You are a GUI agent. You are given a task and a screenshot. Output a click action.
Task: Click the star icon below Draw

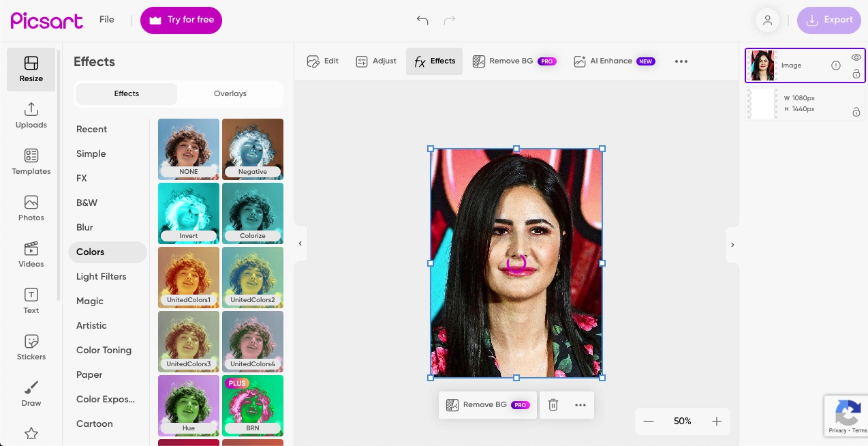tap(31, 433)
